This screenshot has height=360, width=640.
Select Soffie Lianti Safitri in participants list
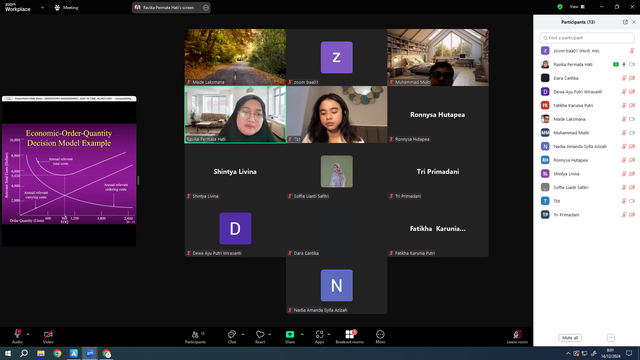pos(587,187)
